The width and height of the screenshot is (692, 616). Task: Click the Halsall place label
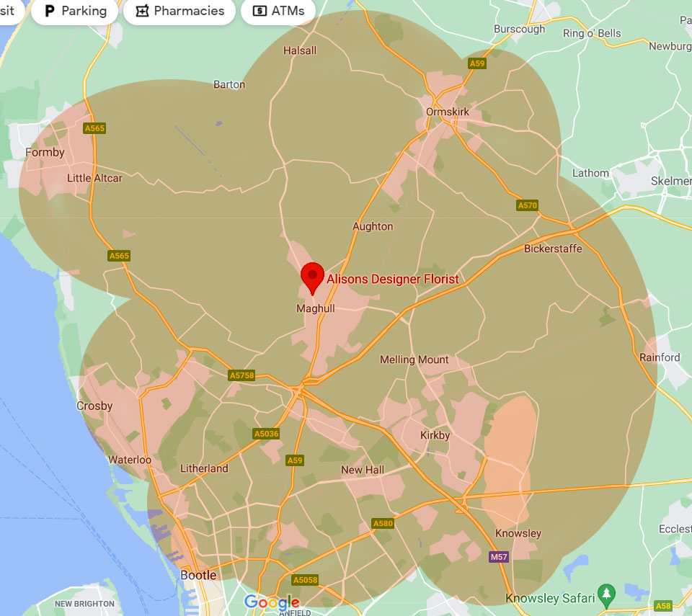300,50
